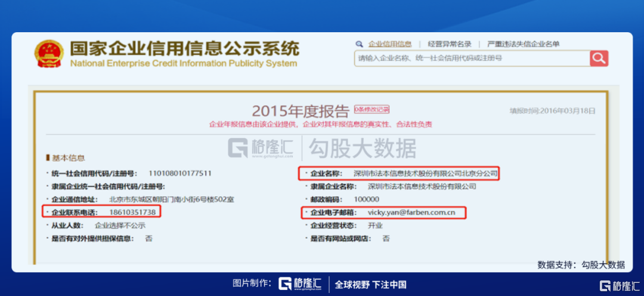Open the 0条修改记录 link

(371, 109)
